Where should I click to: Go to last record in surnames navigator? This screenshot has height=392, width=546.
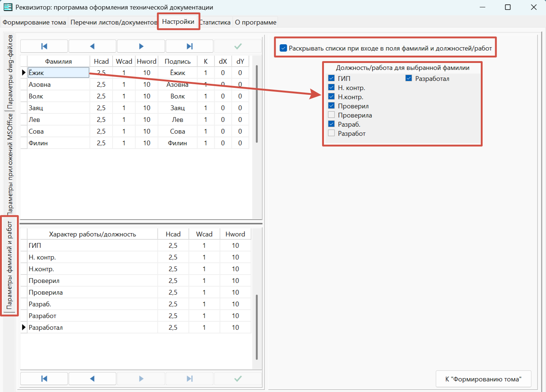[189, 46]
